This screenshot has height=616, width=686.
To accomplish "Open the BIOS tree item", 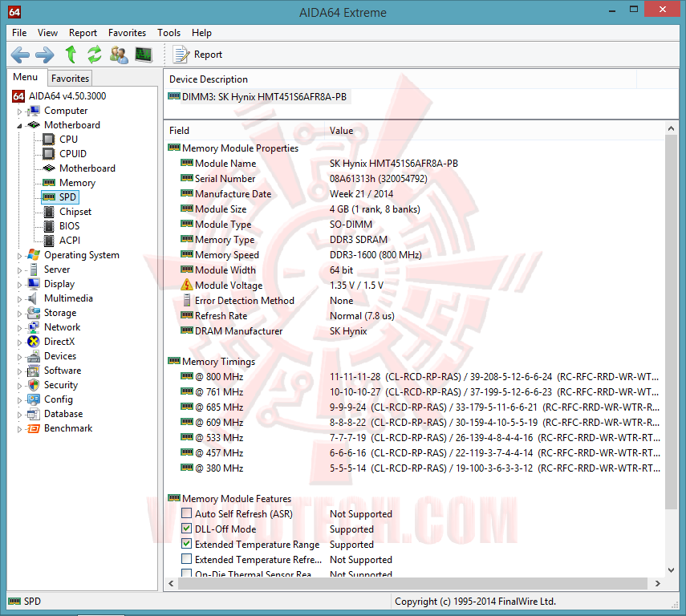I will (70, 225).
